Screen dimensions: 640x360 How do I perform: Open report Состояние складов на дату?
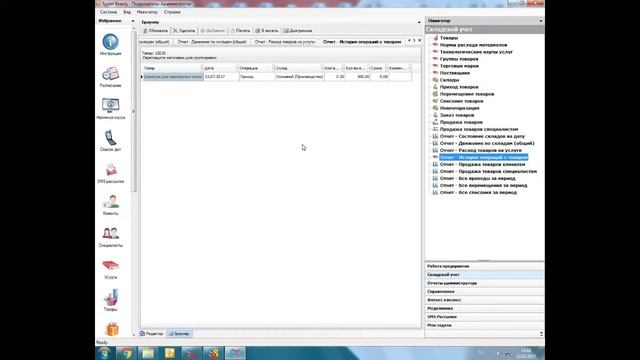coord(482,136)
